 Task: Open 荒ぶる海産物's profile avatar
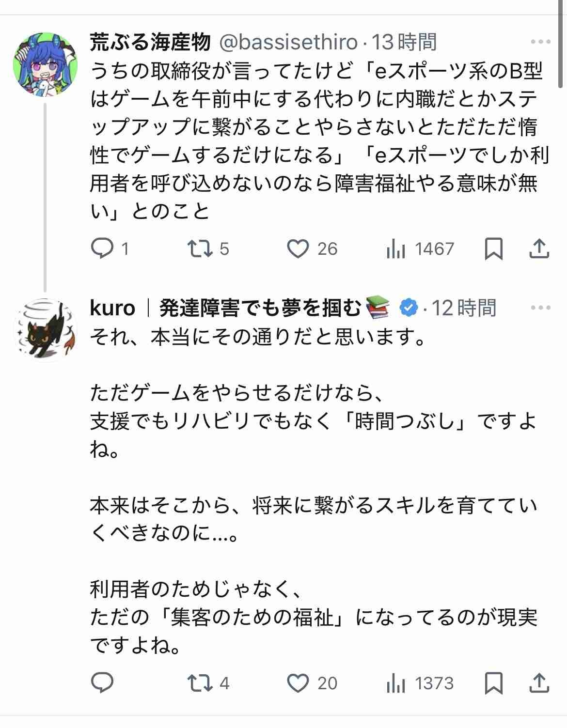pyautogui.click(x=45, y=63)
